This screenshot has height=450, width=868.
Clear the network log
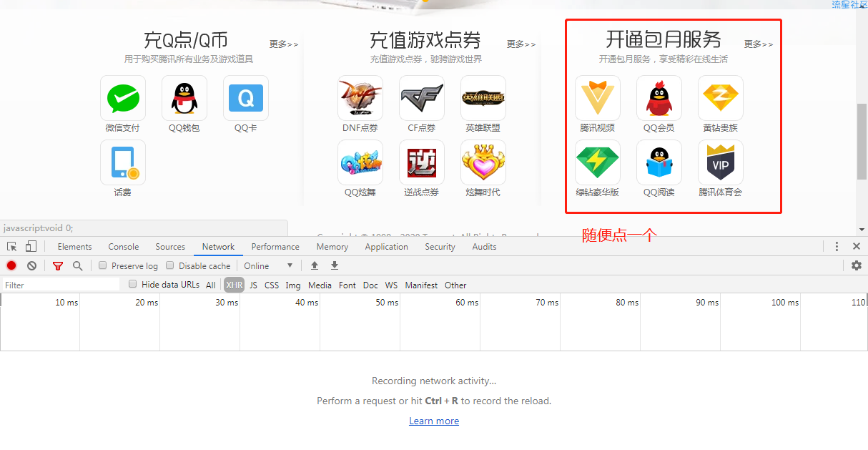pos(31,265)
